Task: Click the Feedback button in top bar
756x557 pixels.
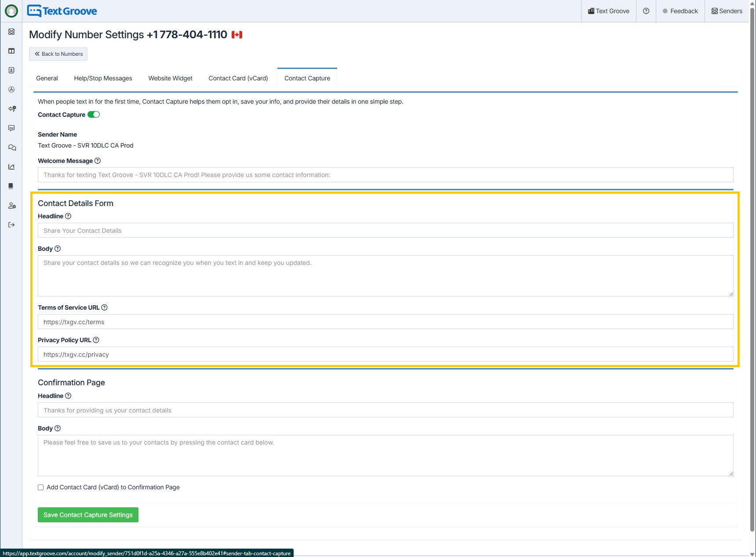Action: tap(680, 11)
